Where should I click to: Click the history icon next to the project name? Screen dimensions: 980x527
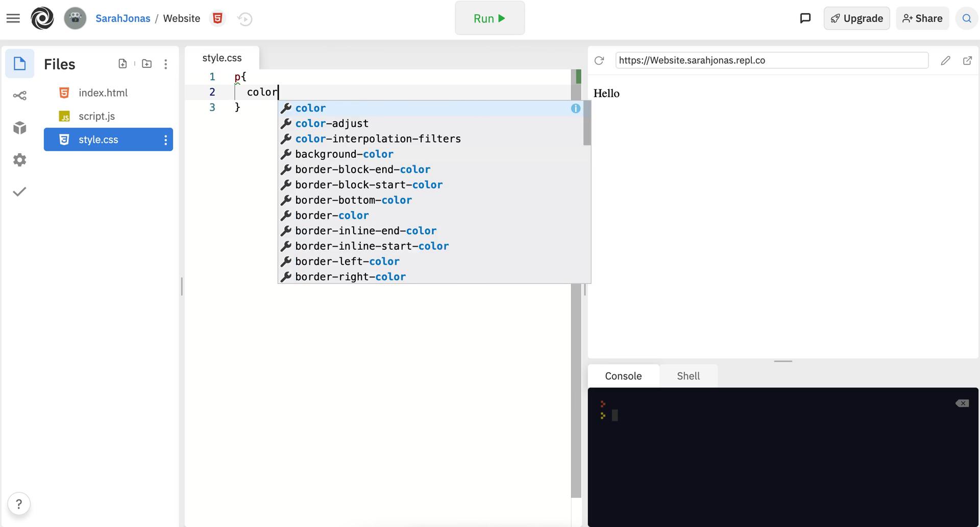(x=244, y=19)
